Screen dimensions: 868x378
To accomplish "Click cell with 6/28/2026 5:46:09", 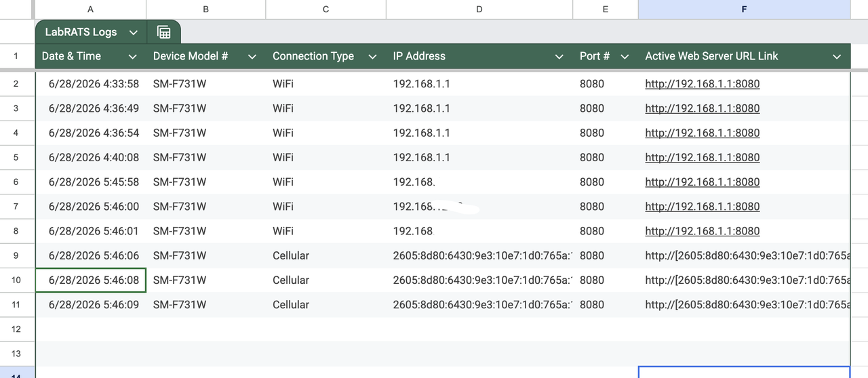I will tap(91, 304).
